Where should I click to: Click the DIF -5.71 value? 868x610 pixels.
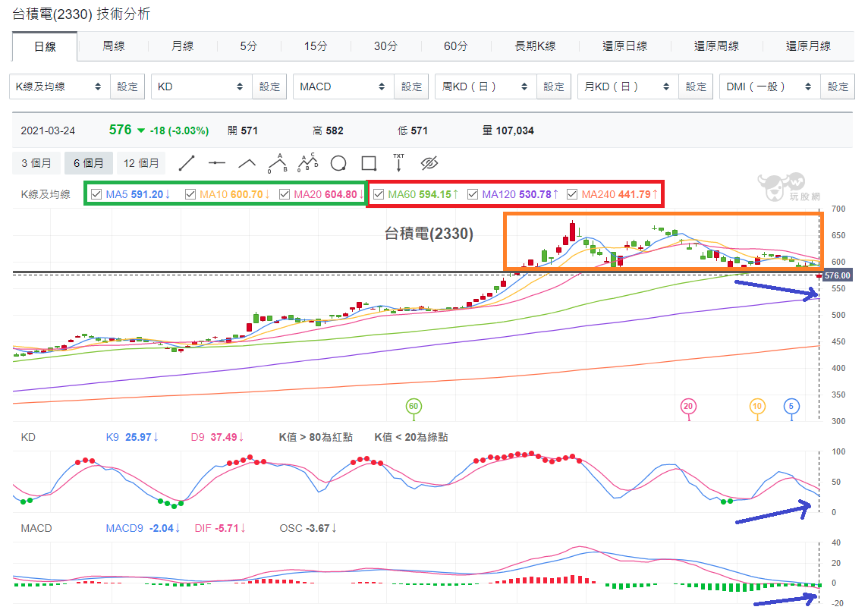coord(220,529)
